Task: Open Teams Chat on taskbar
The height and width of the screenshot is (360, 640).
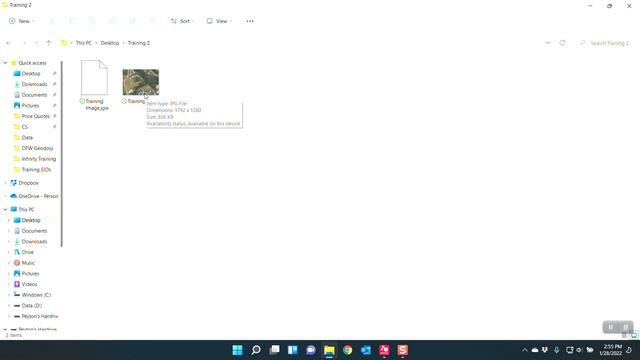Action: click(x=311, y=350)
